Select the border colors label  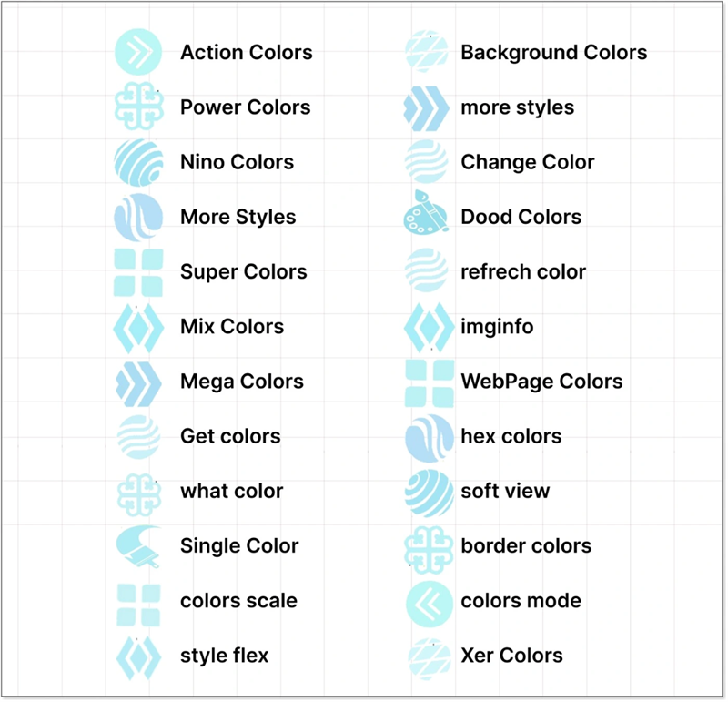point(526,546)
